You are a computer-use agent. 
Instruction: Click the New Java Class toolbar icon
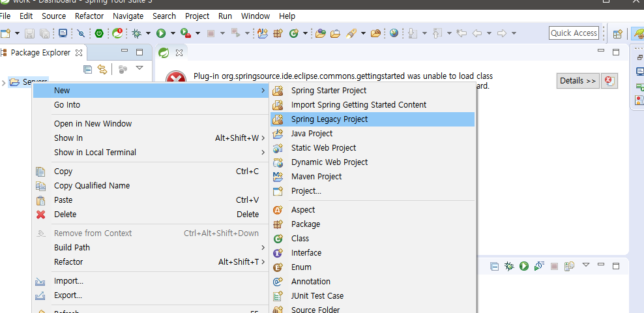pyautogui.click(x=294, y=33)
